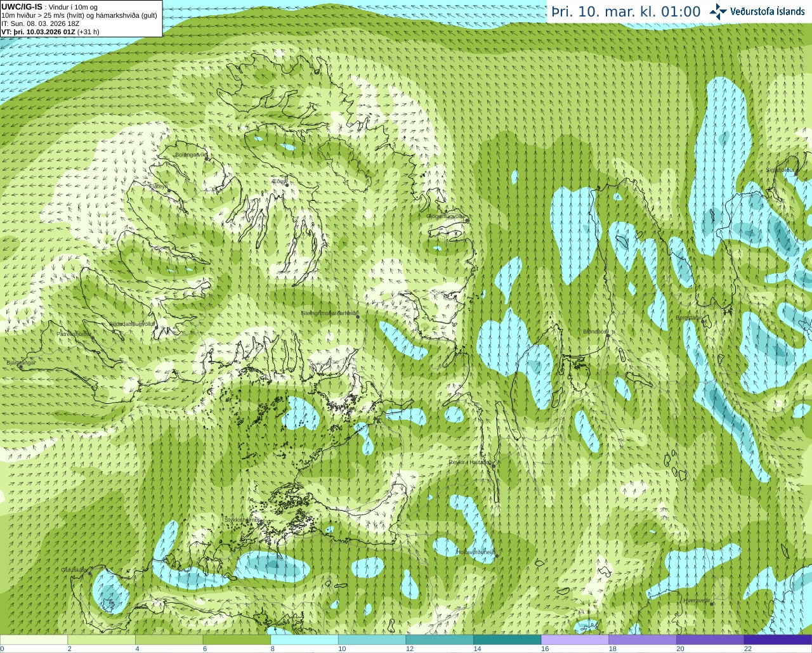Select the 0–2 m/s legend swatch
This screenshot has height=653, width=812.
[34, 639]
